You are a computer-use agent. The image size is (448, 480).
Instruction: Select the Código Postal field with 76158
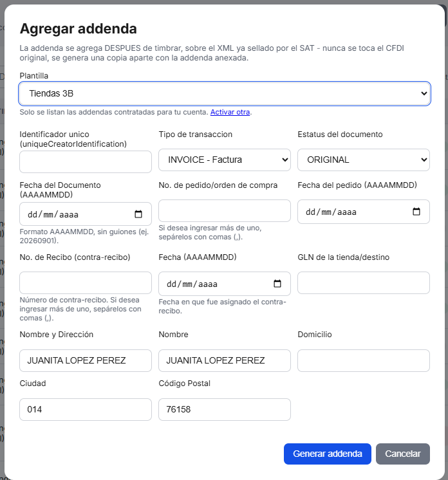point(225,410)
